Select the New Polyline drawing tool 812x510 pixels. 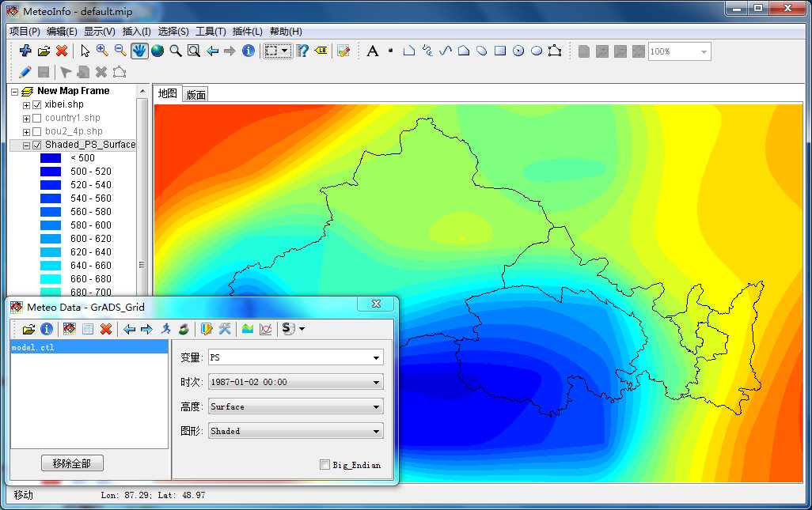409,51
